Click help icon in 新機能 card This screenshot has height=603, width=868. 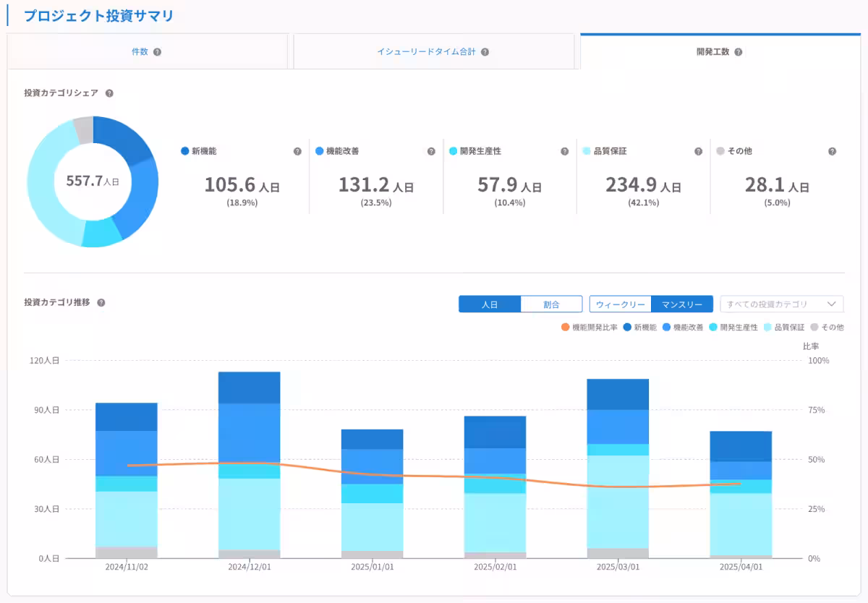coord(297,152)
